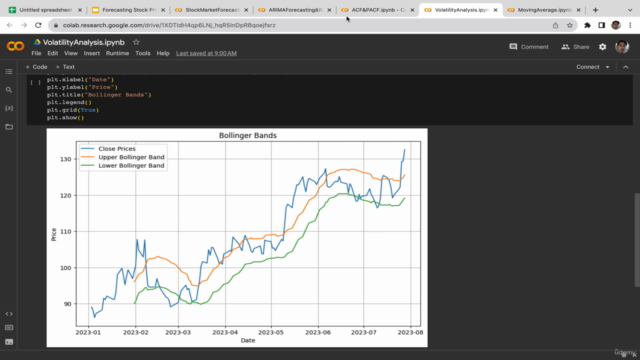Image resolution: width=640 pixels, height=360 pixels.
Task: Open the Edit menu
Action: point(53,53)
